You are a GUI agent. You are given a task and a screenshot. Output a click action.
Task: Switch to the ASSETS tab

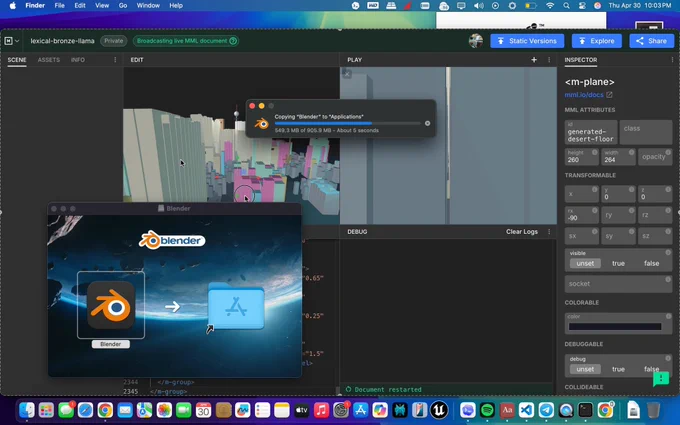point(49,60)
